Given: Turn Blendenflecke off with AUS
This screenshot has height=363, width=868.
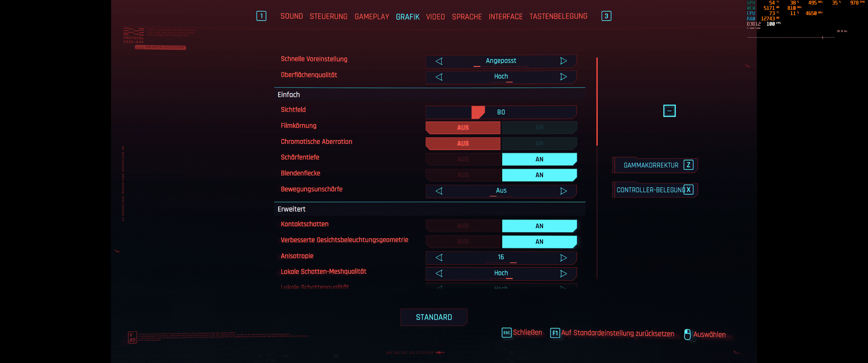Looking at the screenshot, I should 463,175.
